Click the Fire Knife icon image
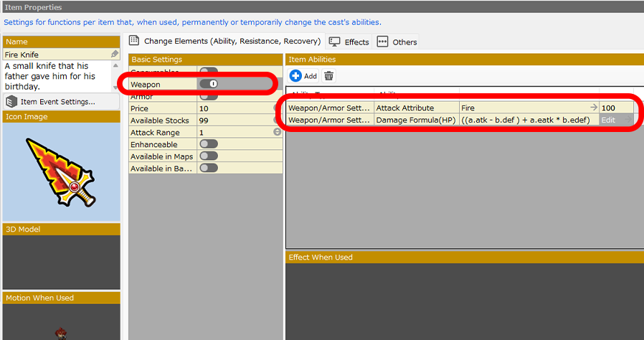The width and height of the screenshot is (644, 340). [61, 171]
